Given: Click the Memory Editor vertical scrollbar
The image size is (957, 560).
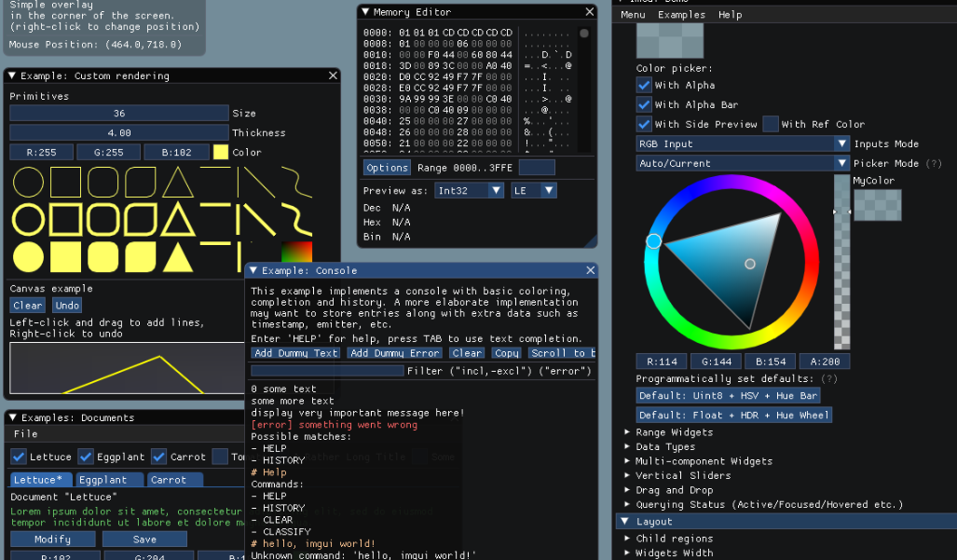Looking at the screenshot, I should point(584,89).
